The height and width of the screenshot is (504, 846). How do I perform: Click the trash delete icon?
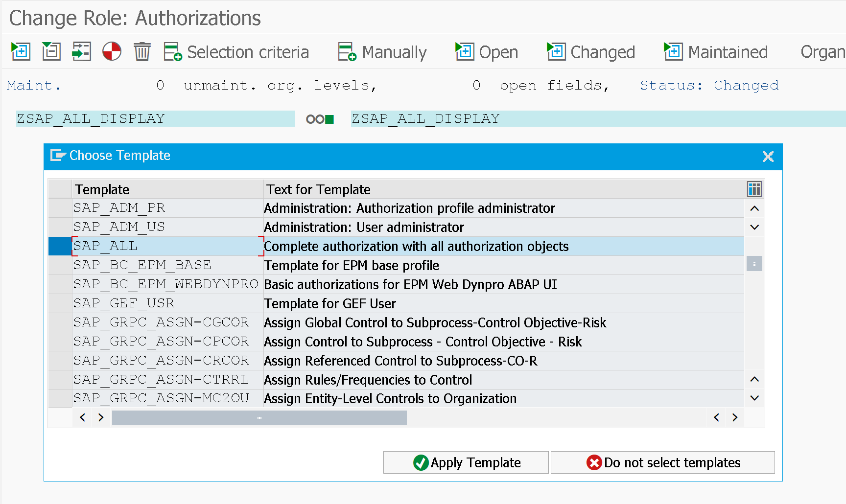coord(142,51)
